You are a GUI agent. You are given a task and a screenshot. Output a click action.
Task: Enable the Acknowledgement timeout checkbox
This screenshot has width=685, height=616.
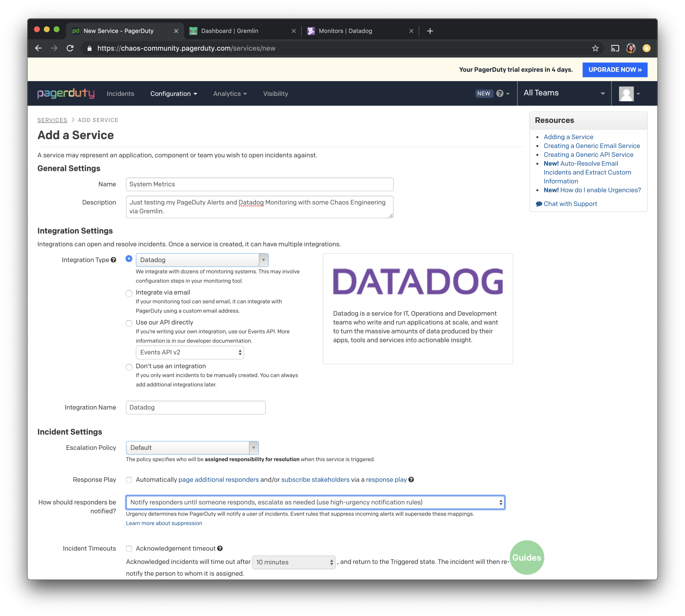[129, 549]
